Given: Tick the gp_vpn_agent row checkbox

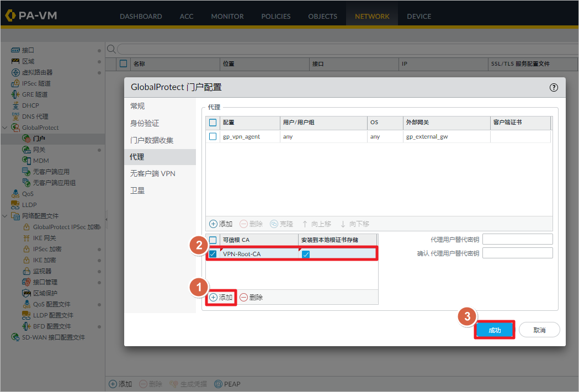Looking at the screenshot, I should click(213, 136).
